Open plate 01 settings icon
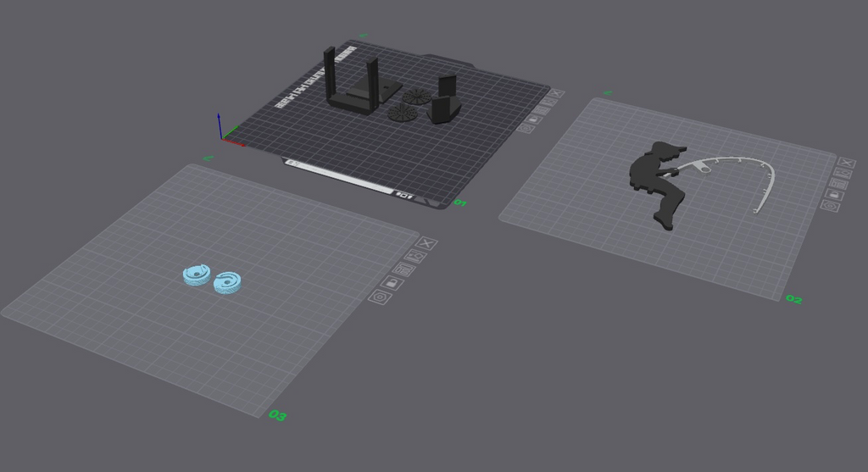This screenshot has height=472, width=868. 526,128
